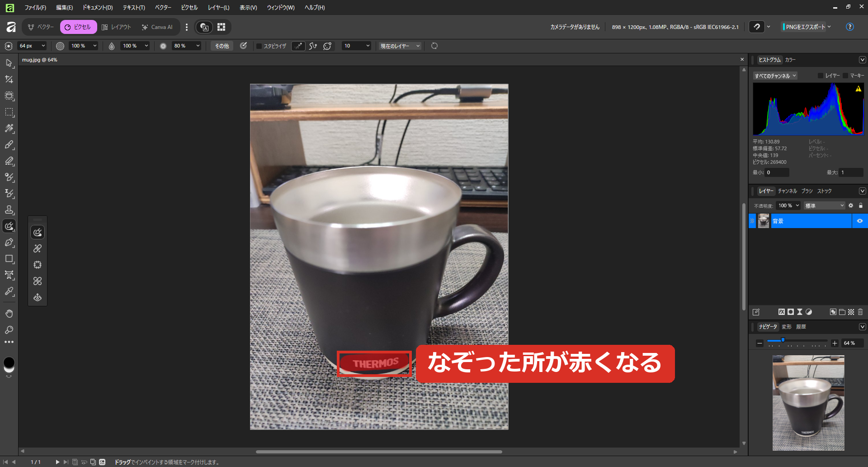Tick the マーキー checkbox in histogram panel
This screenshot has width=868, height=467.
pyautogui.click(x=845, y=76)
